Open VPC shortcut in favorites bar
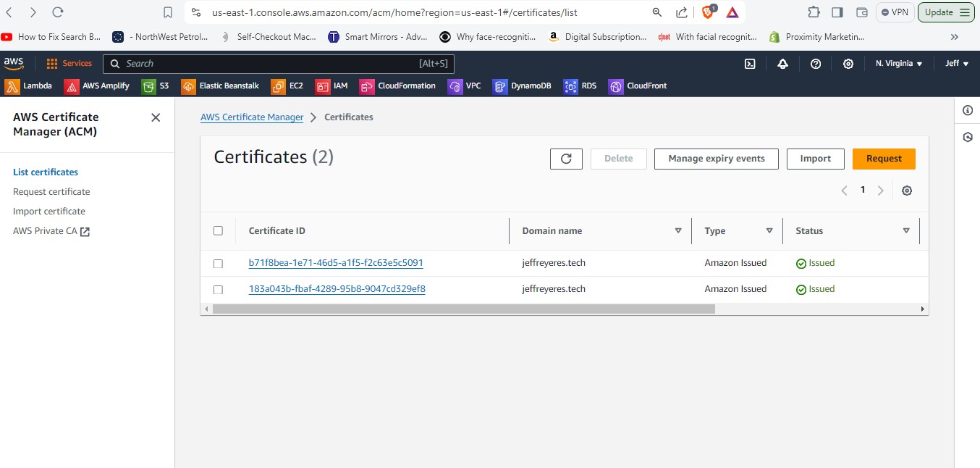The width and height of the screenshot is (980, 468). tap(465, 86)
